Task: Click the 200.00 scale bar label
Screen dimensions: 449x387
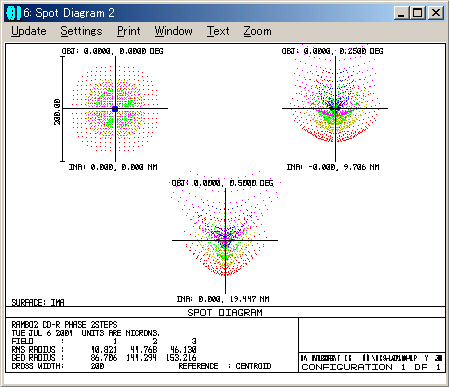Action: click(57, 112)
